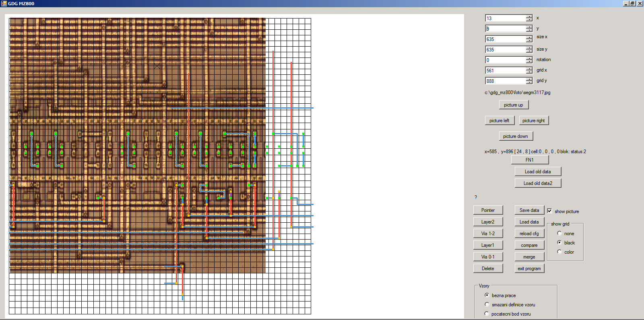Click the 'Save data' button
Viewport: 644px width, 320px height.
tap(529, 210)
